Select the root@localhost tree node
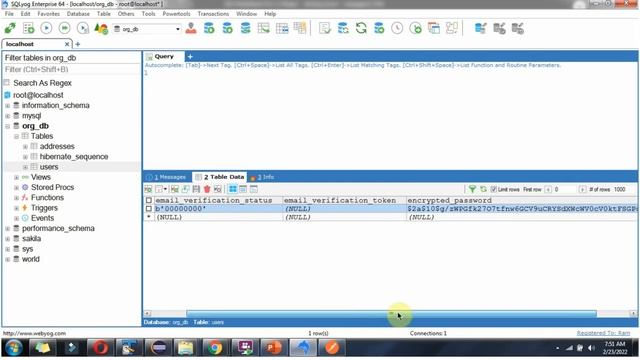This screenshot has width=640, height=360. (x=38, y=95)
